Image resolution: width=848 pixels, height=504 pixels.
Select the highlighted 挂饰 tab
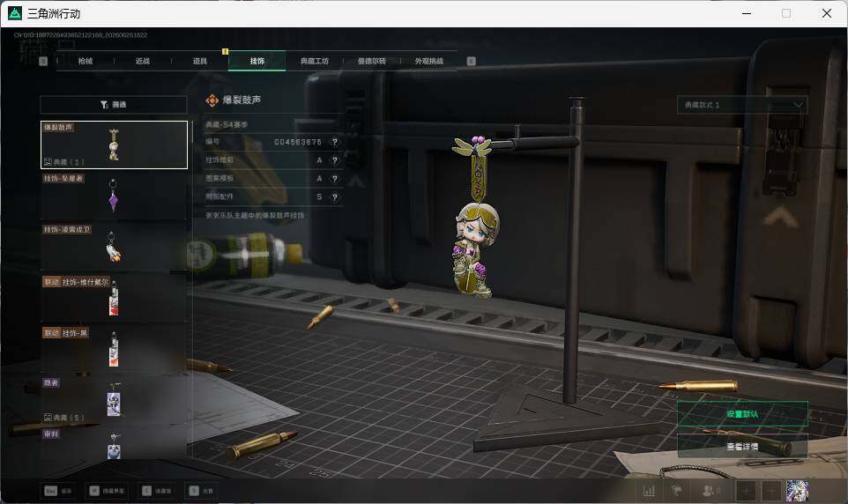coord(257,61)
